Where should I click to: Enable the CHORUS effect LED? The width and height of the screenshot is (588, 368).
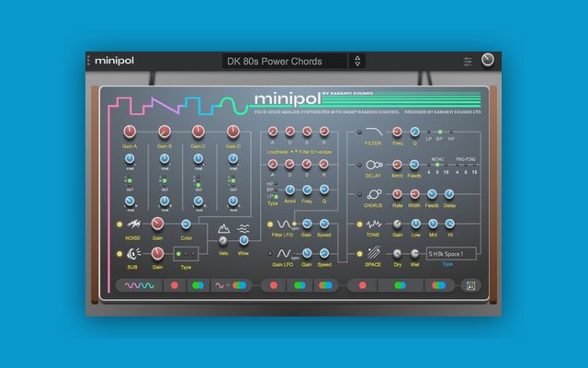[x=359, y=194]
